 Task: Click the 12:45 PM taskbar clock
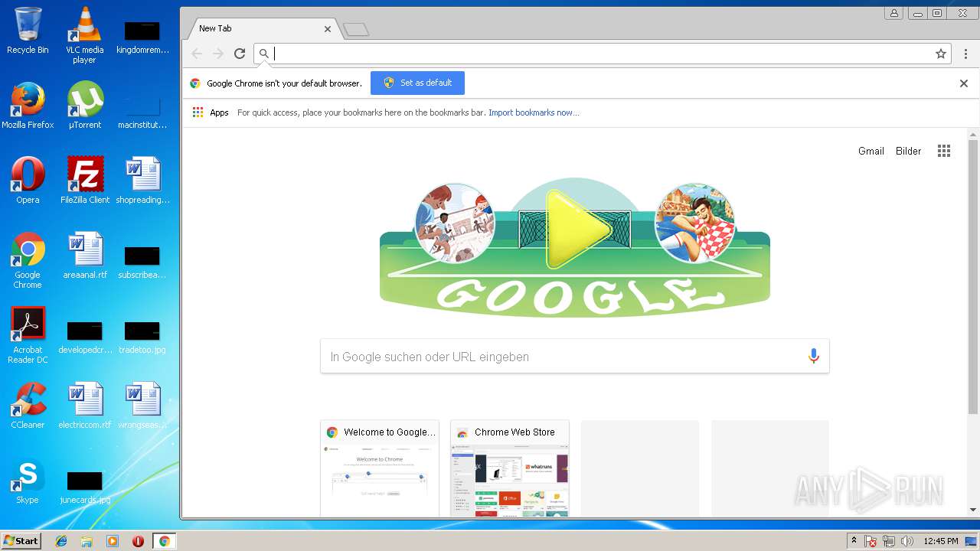pyautogui.click(x=941, y=541)
